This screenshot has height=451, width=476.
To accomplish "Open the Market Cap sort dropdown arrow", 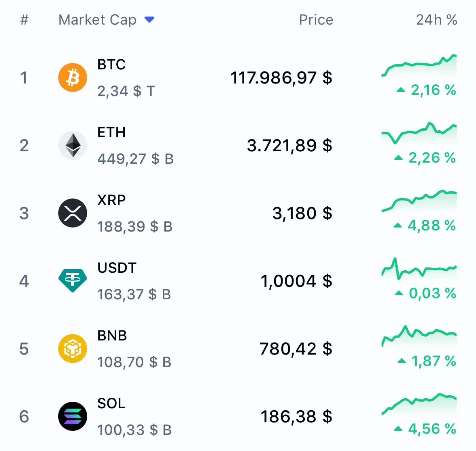I will click(149, 20).
